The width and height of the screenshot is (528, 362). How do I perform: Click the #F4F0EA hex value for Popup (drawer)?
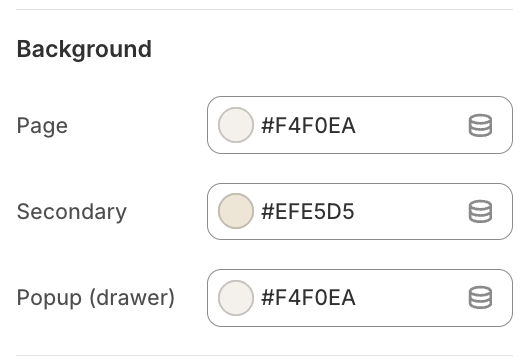click(308, 298)
